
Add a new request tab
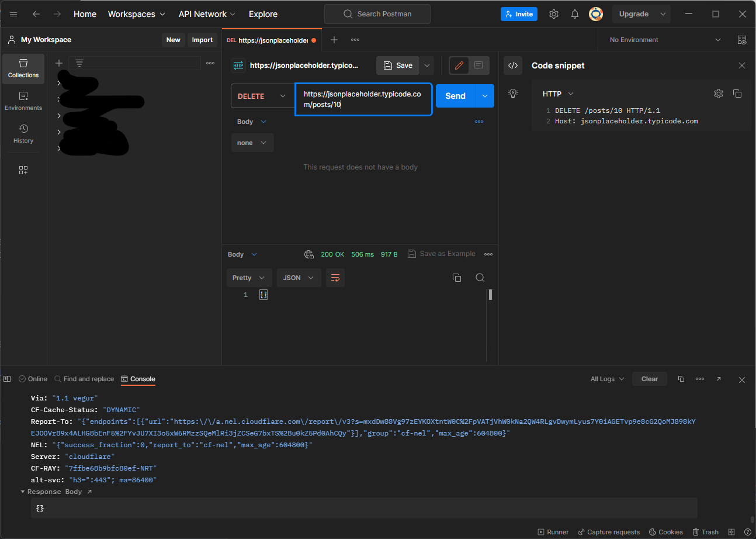click(x=334, y=40)
